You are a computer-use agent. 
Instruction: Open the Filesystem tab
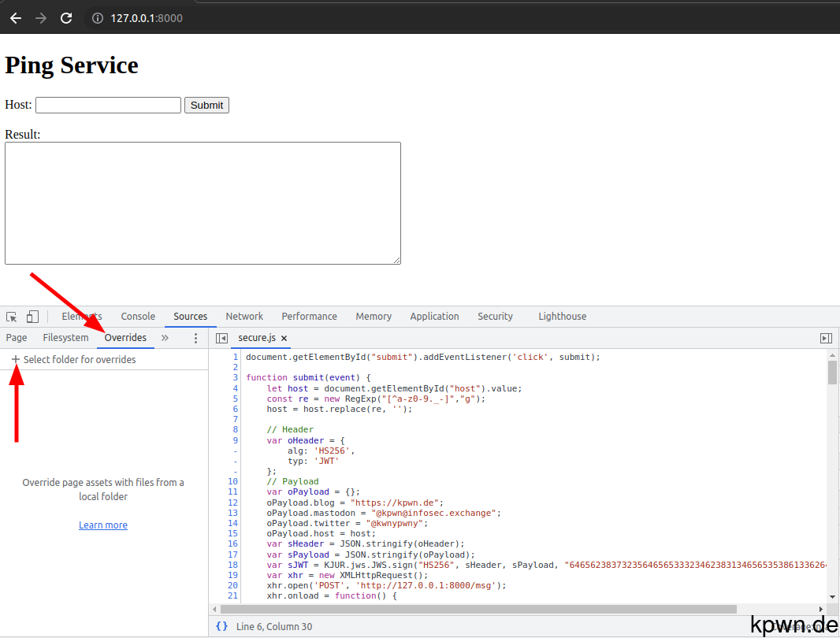click(65, 337)
